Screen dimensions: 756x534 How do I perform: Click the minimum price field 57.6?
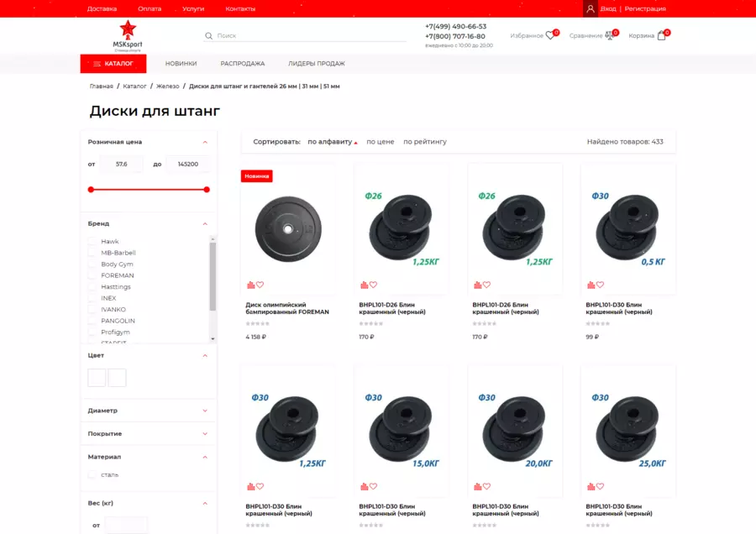[x=122, y=164]
